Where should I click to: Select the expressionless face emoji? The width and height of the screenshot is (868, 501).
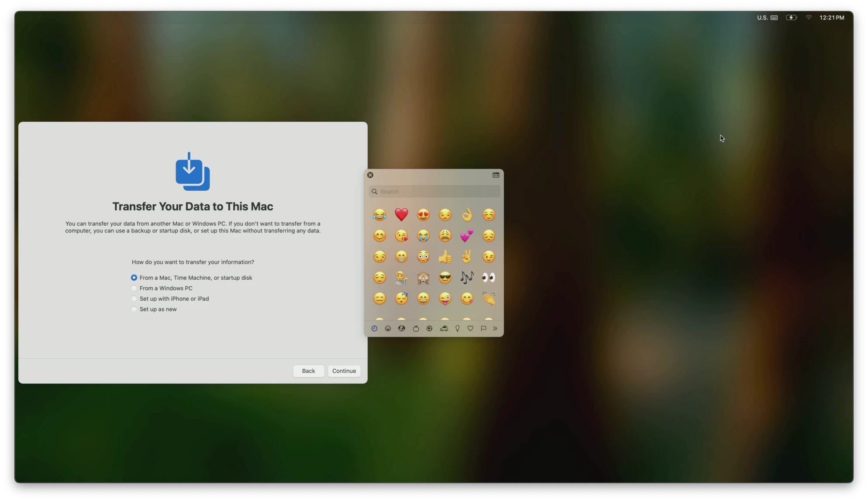coord(379,299)
